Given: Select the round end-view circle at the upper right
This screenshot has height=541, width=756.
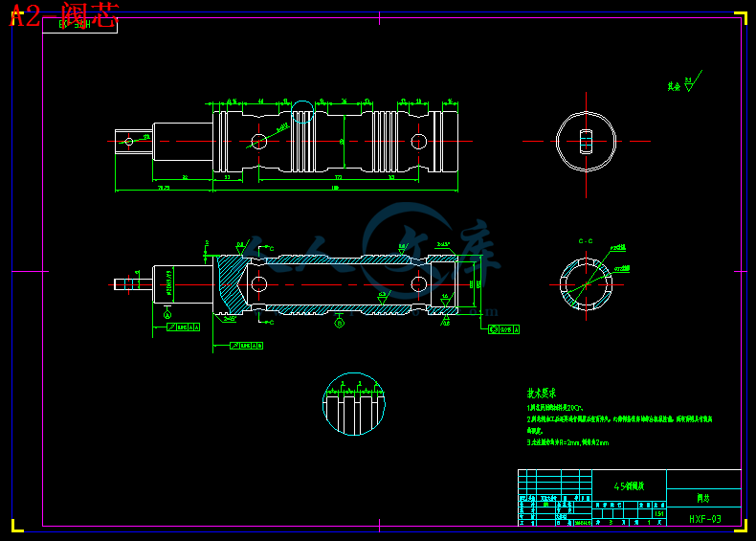Looking at the screenshot, I should tap(586, 142).
